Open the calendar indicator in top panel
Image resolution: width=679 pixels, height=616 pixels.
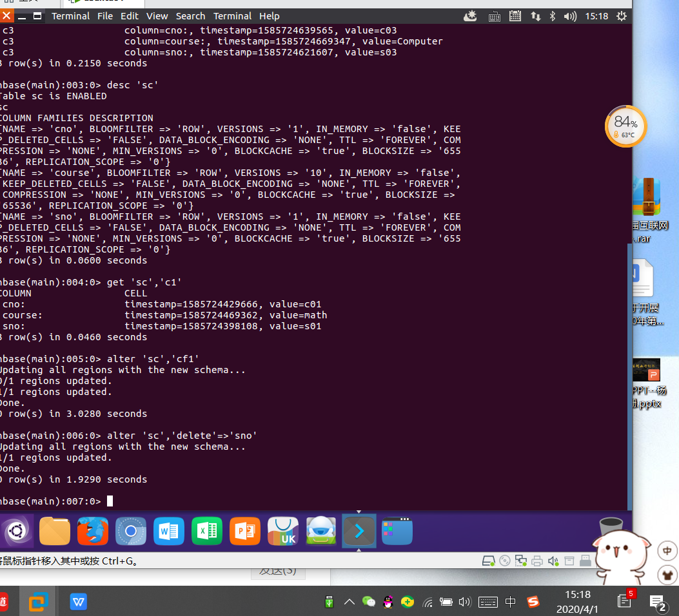[515, 17]
